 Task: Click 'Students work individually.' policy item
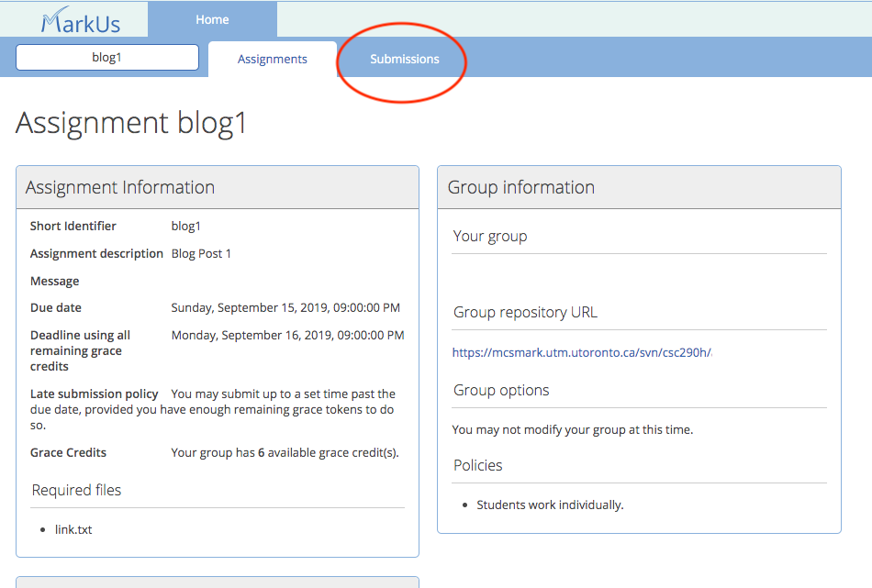(550, 505)
